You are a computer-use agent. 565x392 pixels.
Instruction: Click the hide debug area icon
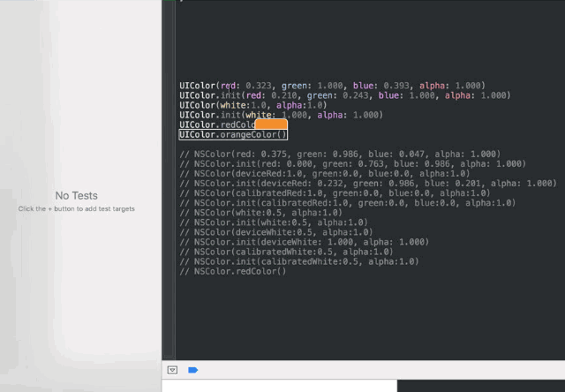click(172, 370)
